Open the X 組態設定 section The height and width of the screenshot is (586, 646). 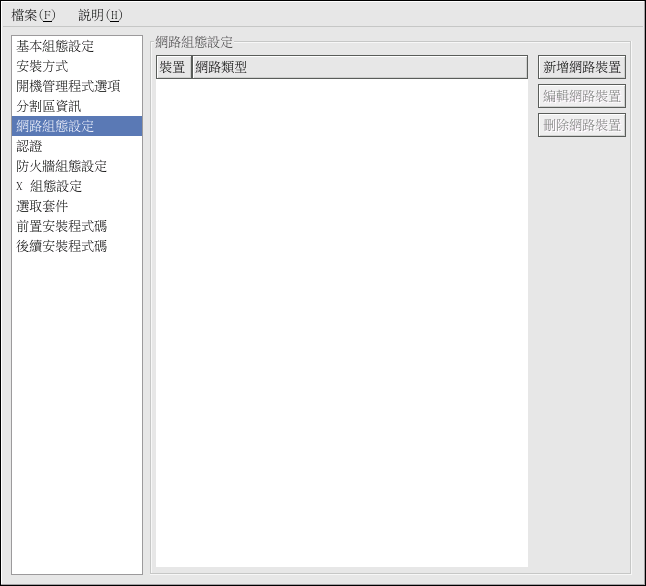[x=49, y=186]
